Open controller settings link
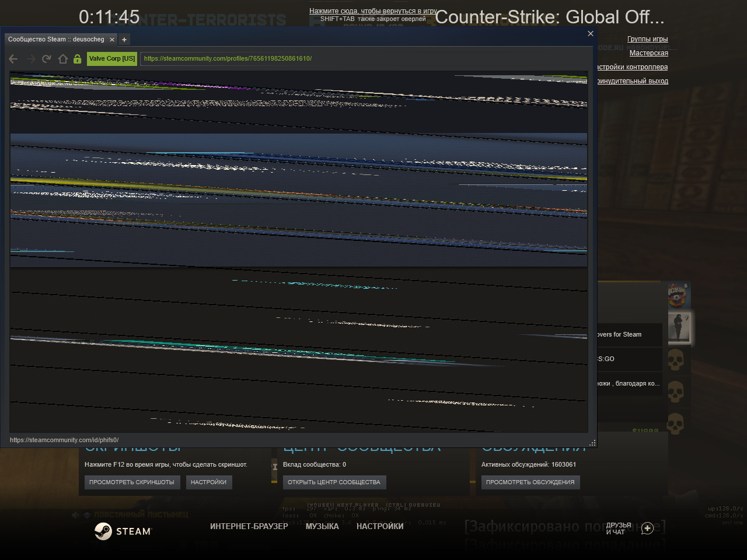 (633, 67)
